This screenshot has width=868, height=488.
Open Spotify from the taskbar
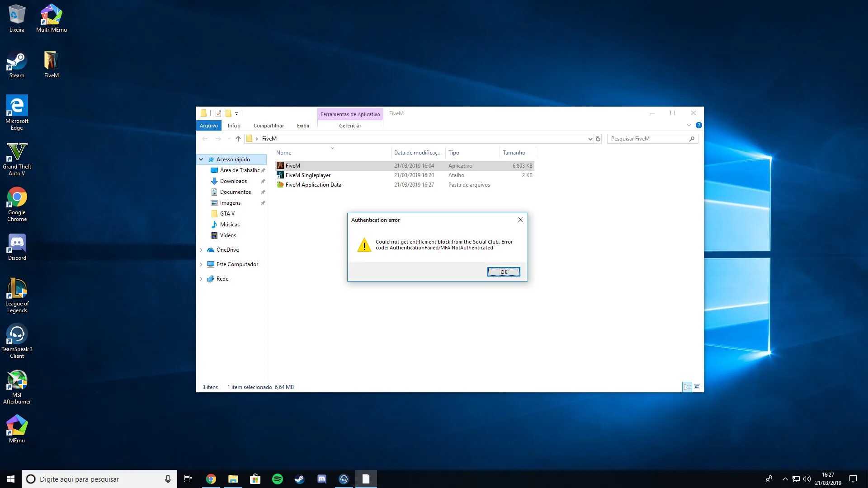(x=278, y=479)
